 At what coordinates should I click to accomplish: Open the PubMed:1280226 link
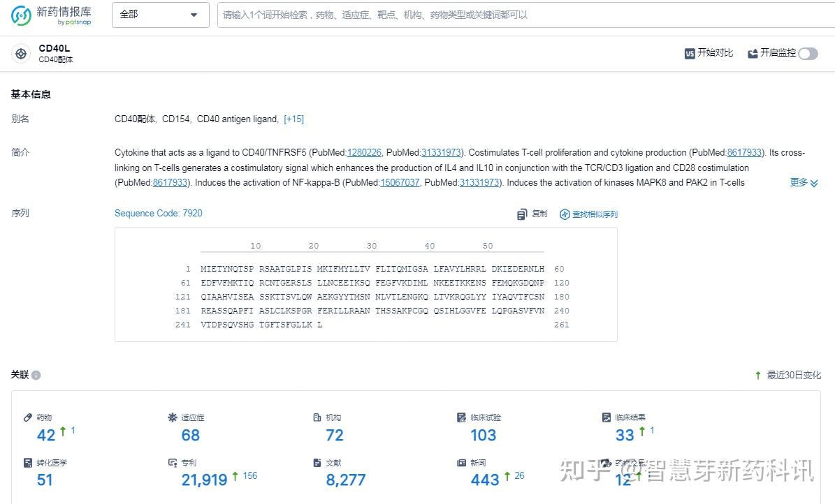point(365,152)
